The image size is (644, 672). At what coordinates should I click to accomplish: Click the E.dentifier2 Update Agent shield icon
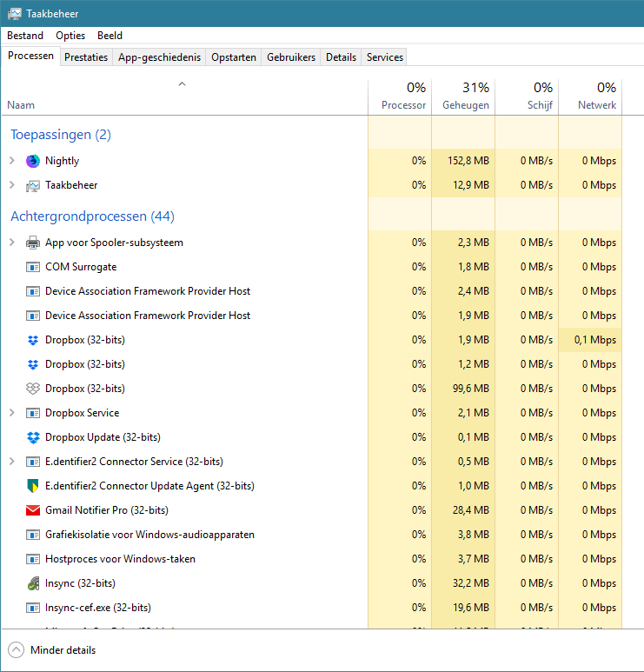coord(33,486)
